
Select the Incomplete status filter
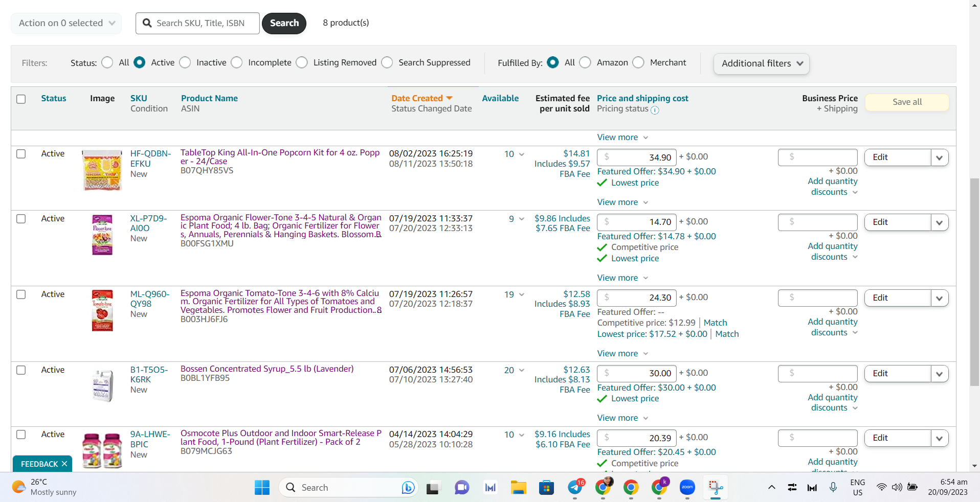tap(237, 62)
